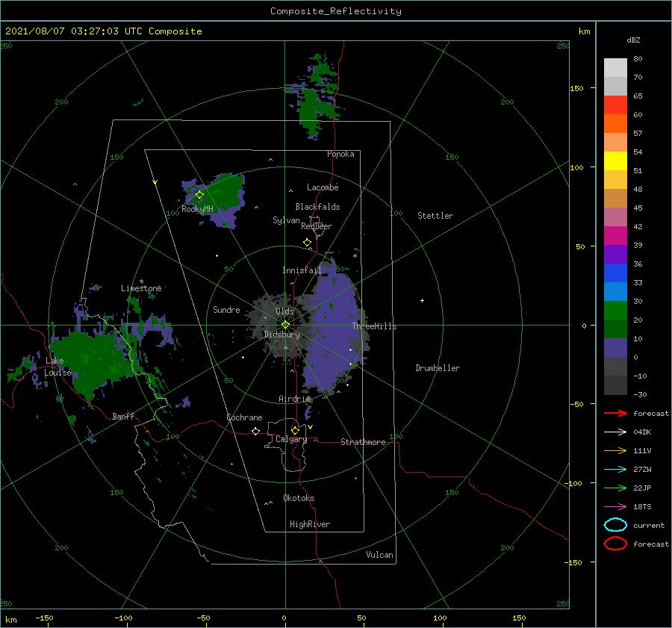The image size is (672, 628).
Task: Click the red forecast arrow in the legend
Action: click(615, 413)
